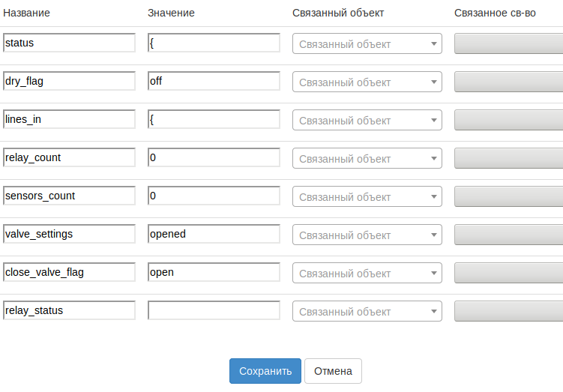Open linked object dropdown for lines_in
Screen dimensions: 563x392
point(367,121)
